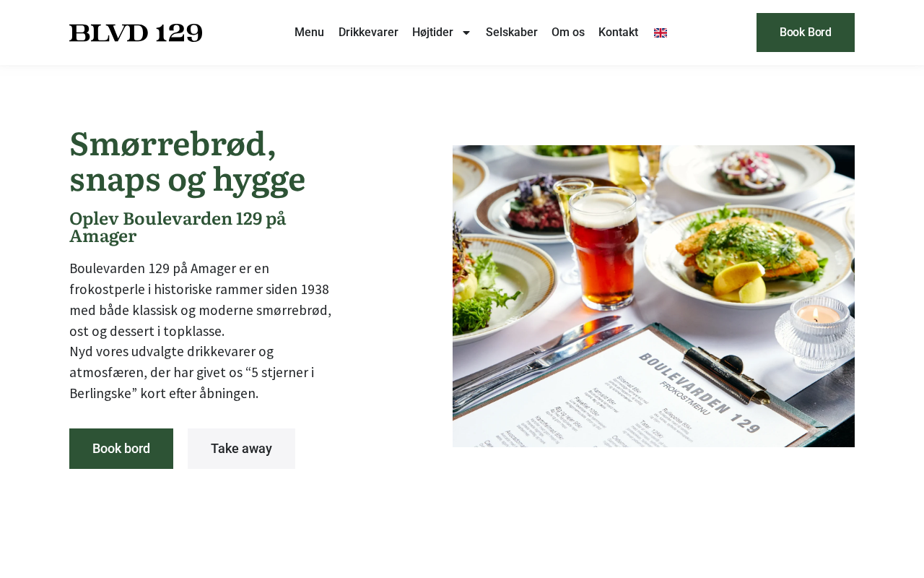Click the BLVD 129 logo

coord(136,33)
